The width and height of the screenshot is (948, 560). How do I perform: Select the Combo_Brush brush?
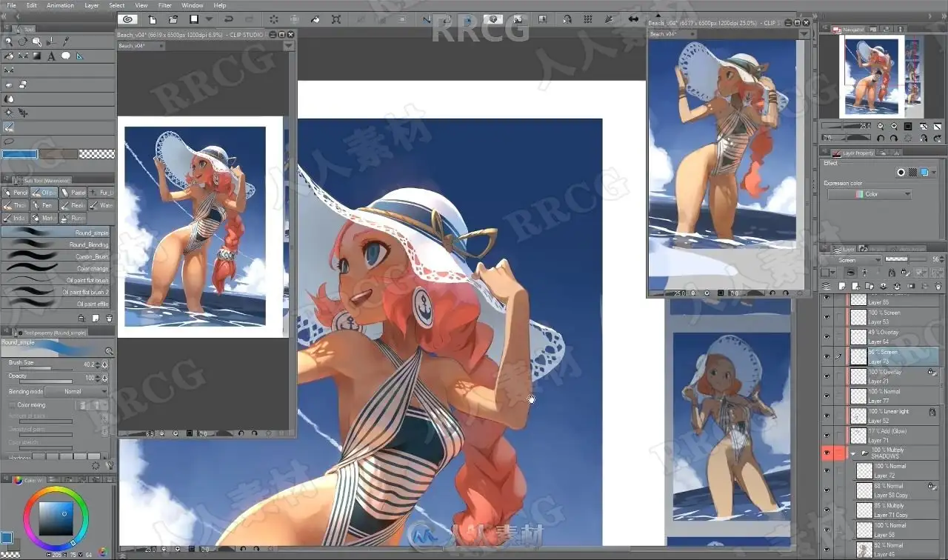56,256
